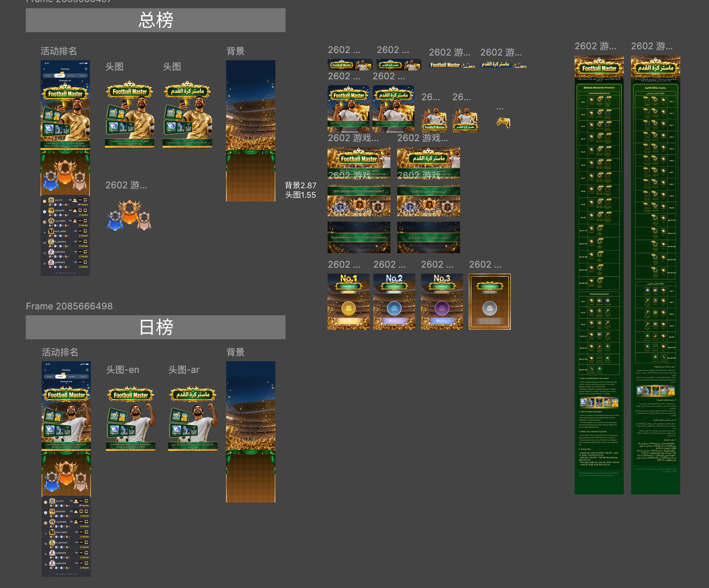Select the Arabic event-concluded banner without medals
This screenshot has width=709, height=588.
pos(429,237)
